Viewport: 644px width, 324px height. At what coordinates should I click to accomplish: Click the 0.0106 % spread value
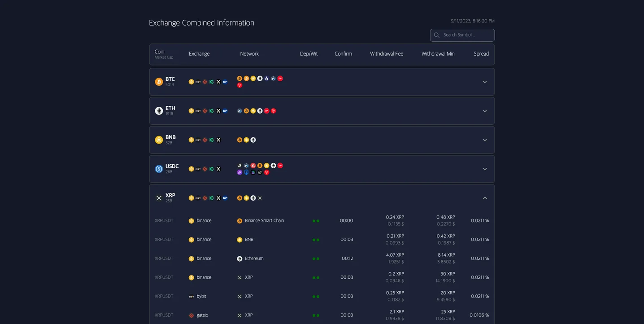pyautogui.click(x=479, y=315)
